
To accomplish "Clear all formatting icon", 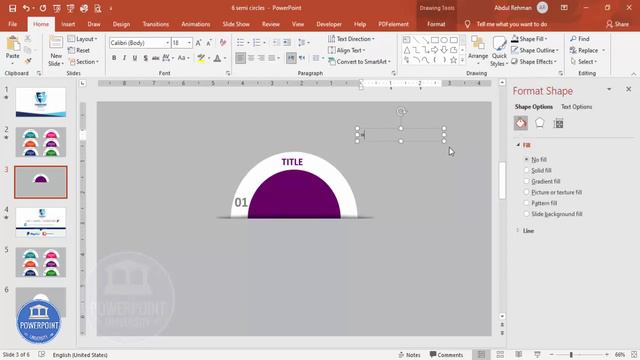I will pos(223,42).
